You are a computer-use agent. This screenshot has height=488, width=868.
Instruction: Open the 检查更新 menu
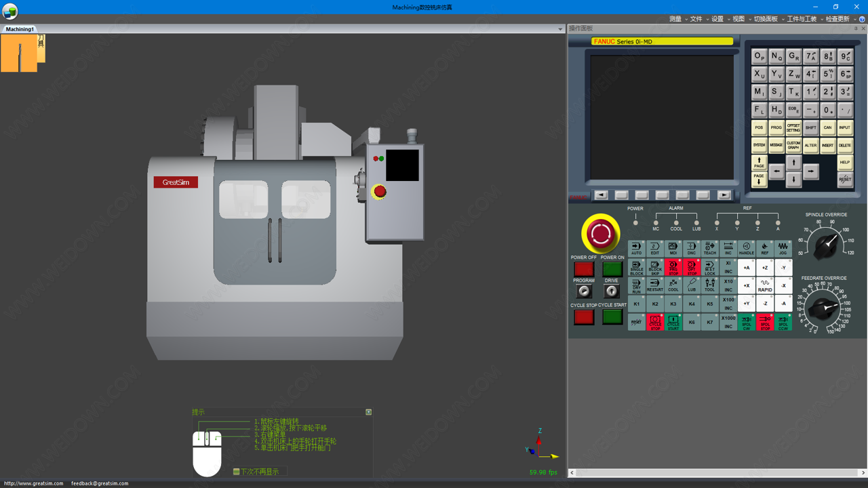(x=837, y=19)
